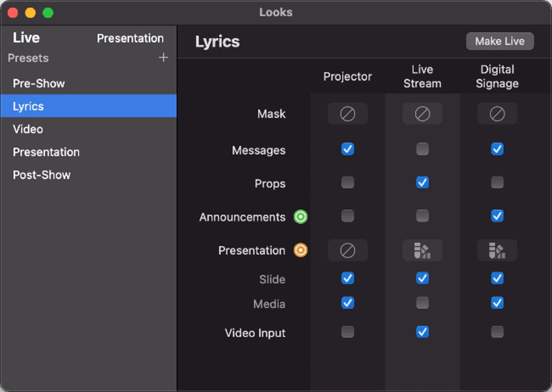
Task: Enable Video Input for Projector
Action: point(347,332)
